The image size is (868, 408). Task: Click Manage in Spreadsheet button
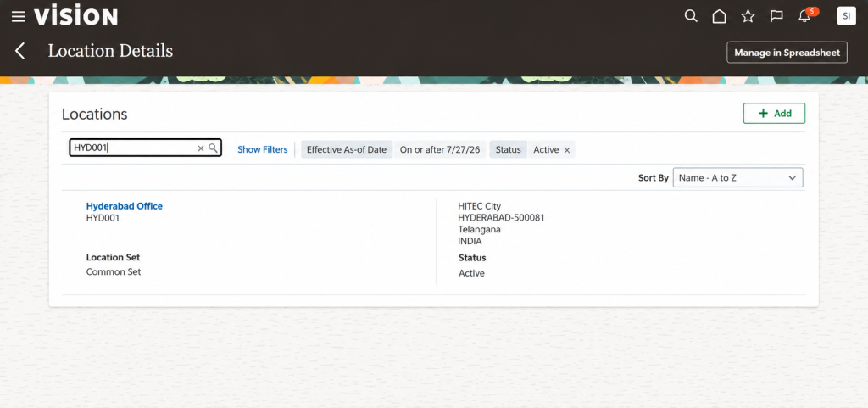click(x=787, y=53)
